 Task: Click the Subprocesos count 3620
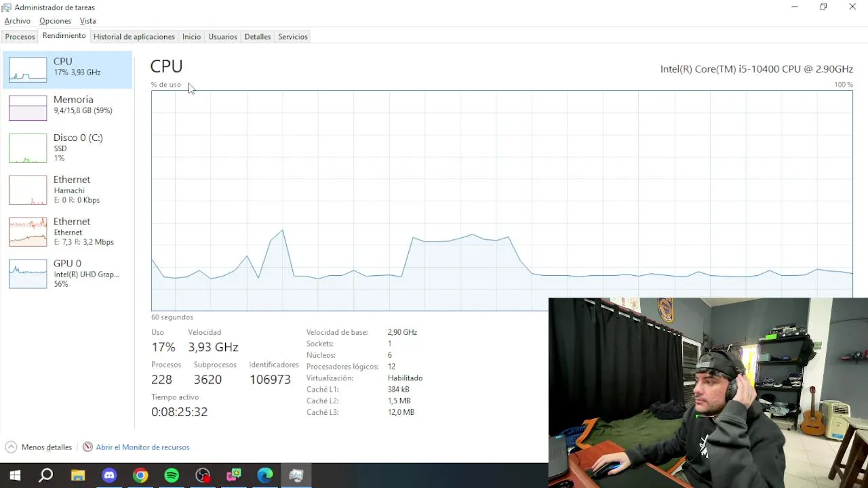coord(208,380)
